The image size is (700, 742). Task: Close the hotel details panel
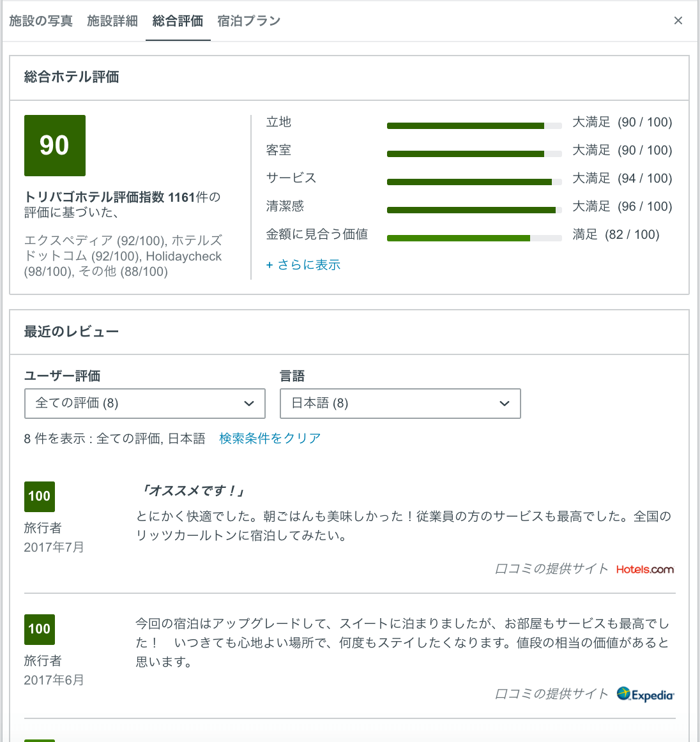(678, 20)
